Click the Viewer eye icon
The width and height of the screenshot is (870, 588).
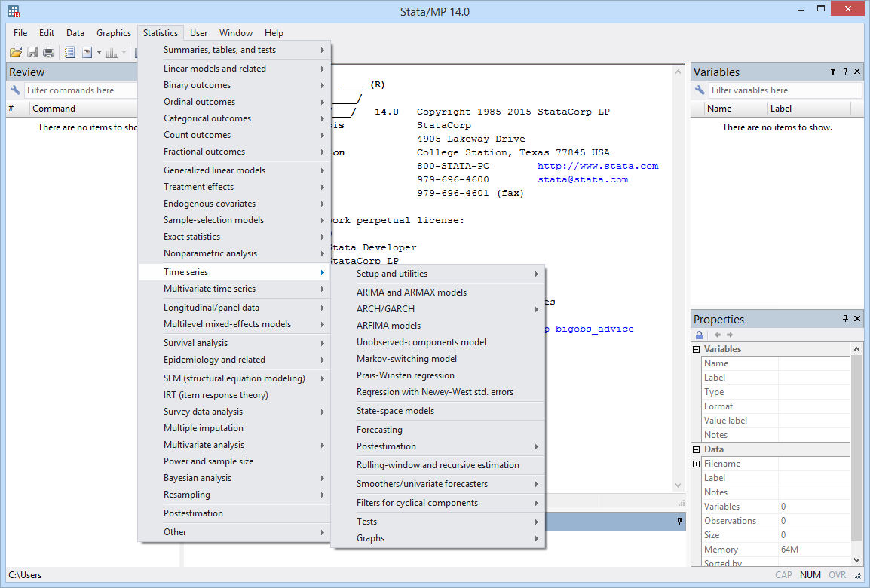[x=87, y=53]
